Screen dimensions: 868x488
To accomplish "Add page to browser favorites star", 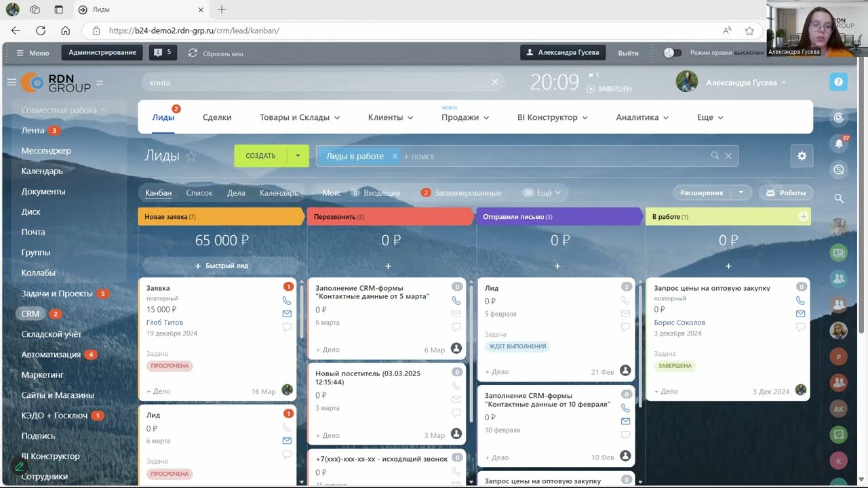I will [749, 30].
